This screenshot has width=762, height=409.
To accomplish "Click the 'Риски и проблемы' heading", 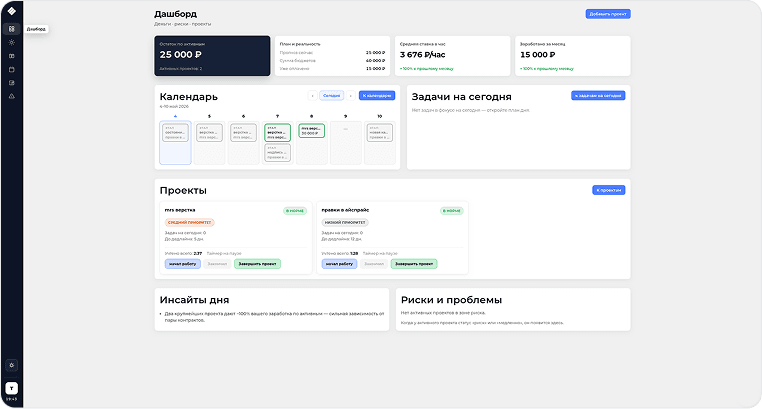I will click(451, 300).
